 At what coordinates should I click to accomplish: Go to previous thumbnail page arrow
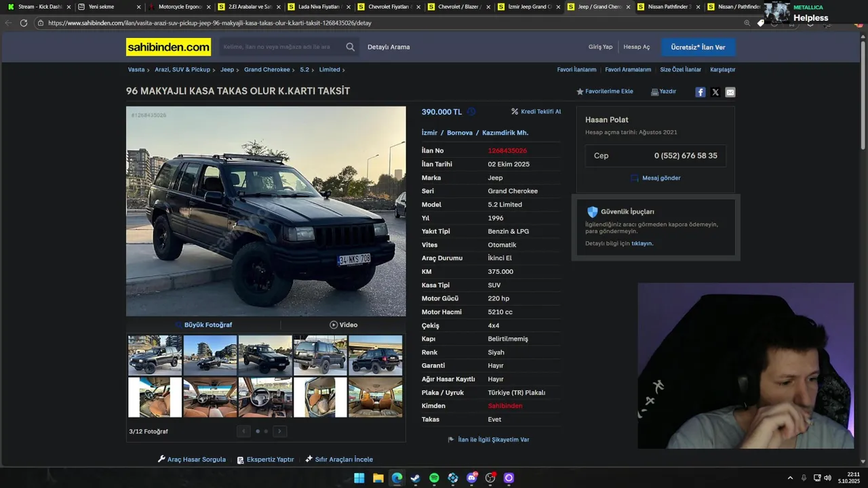(244, 431)
